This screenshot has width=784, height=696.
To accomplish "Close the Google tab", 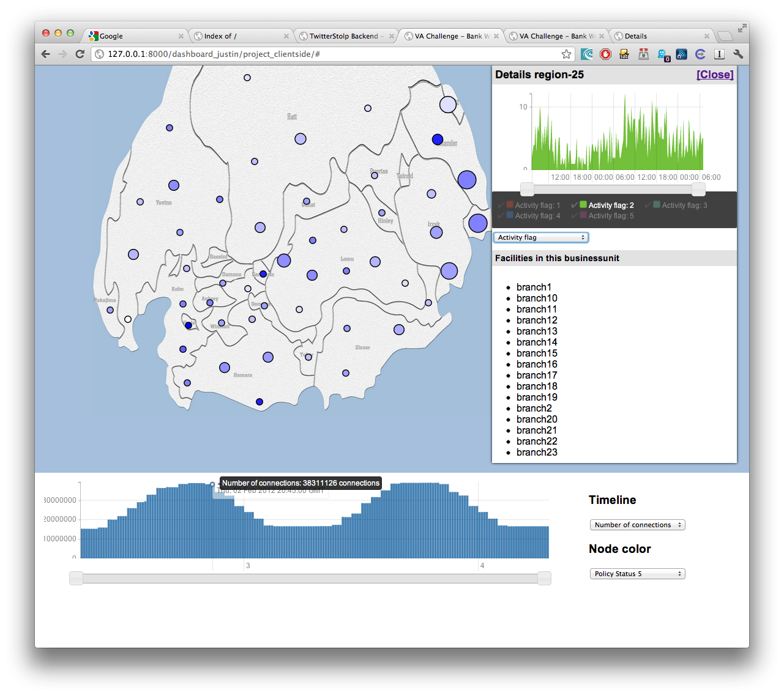I will [181, 36].
